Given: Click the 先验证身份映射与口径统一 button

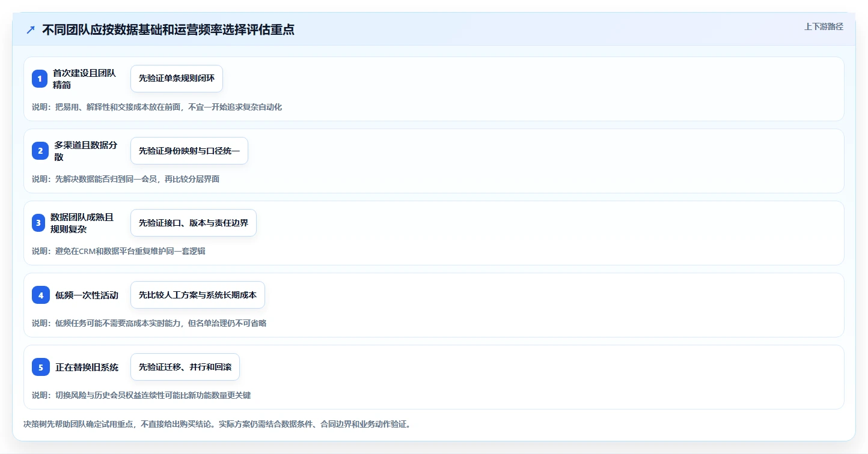Looking at the screenshot, I should 189,151.
